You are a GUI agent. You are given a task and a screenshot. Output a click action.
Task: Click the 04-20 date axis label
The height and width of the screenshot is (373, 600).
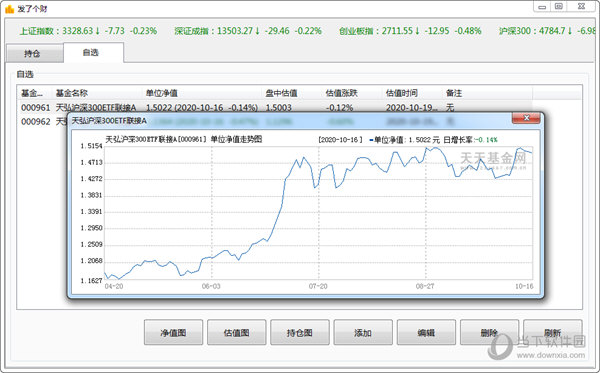(x=114, y=286)
